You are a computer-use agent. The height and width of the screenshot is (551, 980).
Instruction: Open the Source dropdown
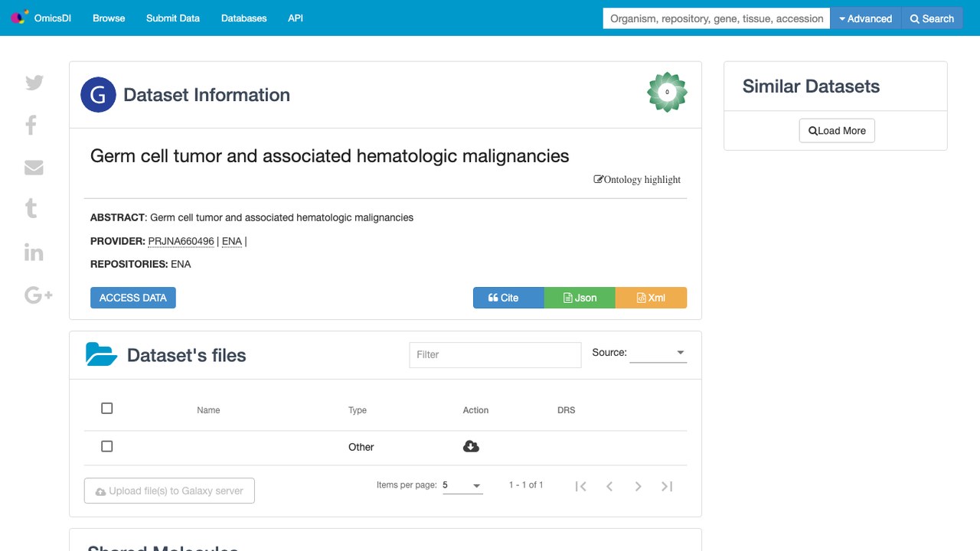(x=658, y=353)
